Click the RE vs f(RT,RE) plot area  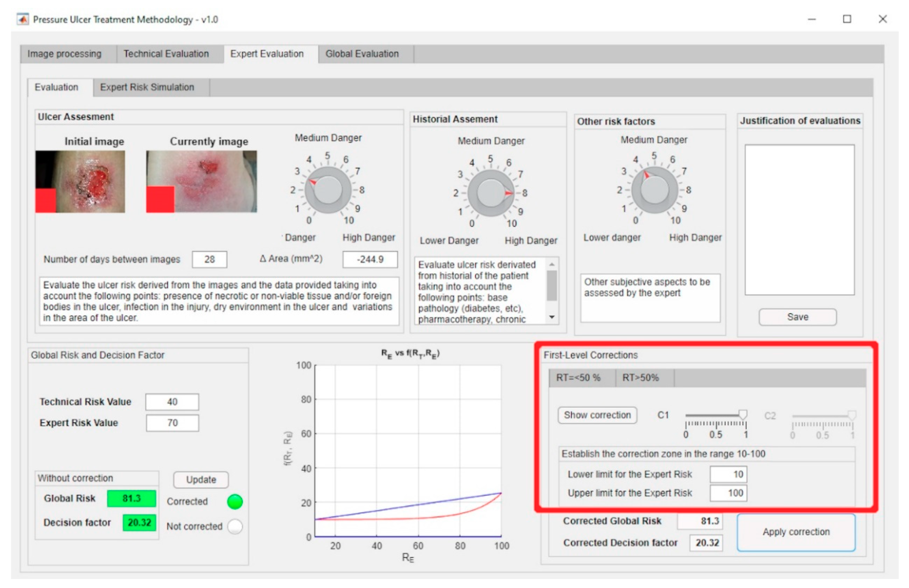408,451
